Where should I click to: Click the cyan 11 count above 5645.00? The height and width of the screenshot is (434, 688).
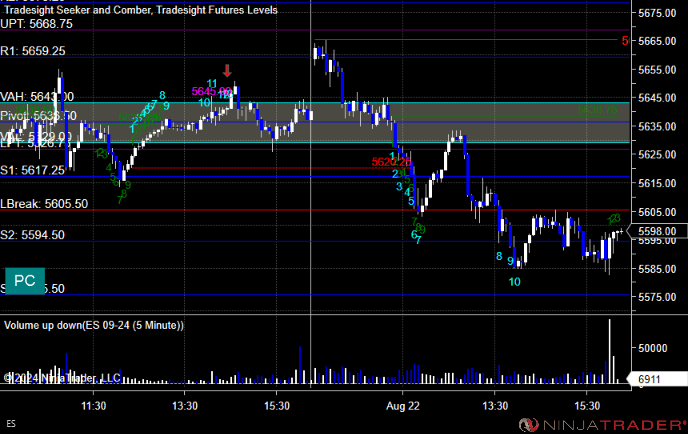(212, 83)
